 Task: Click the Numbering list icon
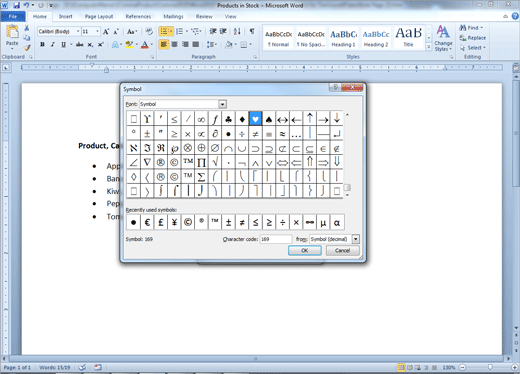pos(180,32)
